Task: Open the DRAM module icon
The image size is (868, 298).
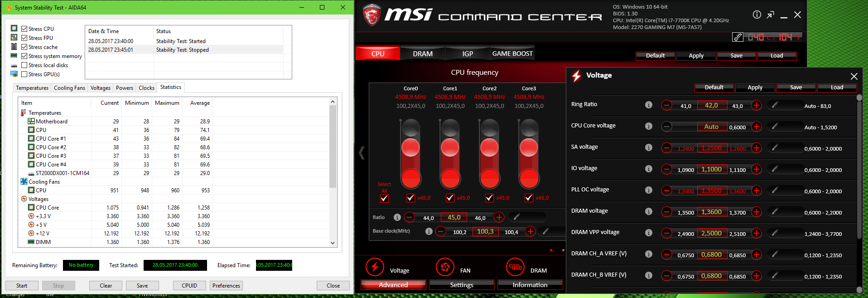Action: tap(515, 267)
